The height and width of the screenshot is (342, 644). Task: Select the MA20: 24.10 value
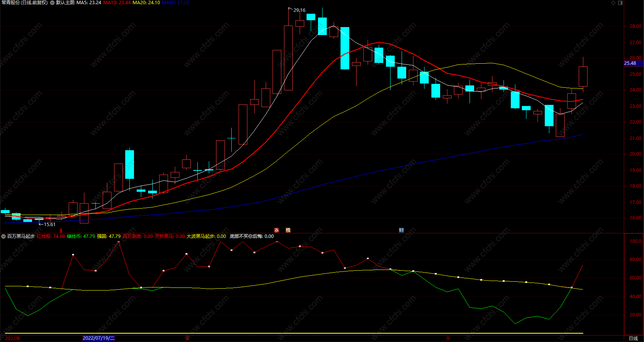coord(146,3)
